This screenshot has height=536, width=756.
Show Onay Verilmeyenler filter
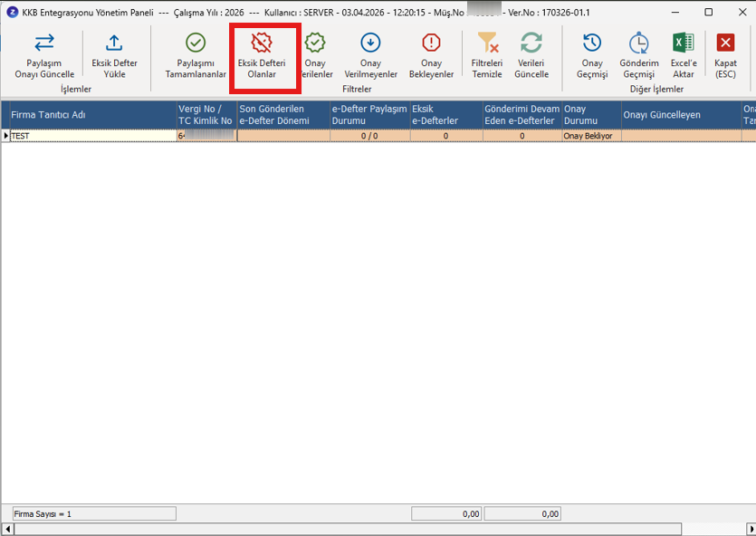(x=371, y=55)
